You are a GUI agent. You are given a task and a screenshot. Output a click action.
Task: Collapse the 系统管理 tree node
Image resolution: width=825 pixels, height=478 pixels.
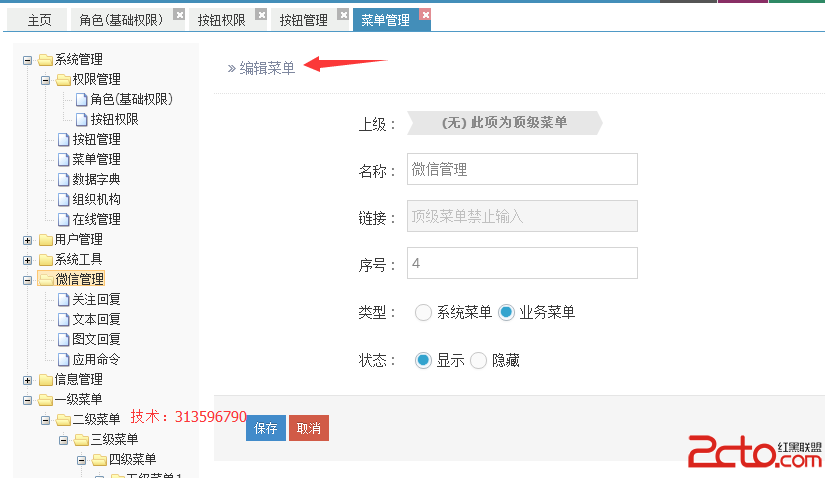click(27, 61)
